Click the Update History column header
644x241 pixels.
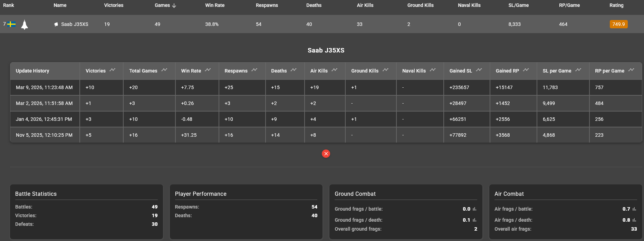pyautogui.click(x=32, y=71)
